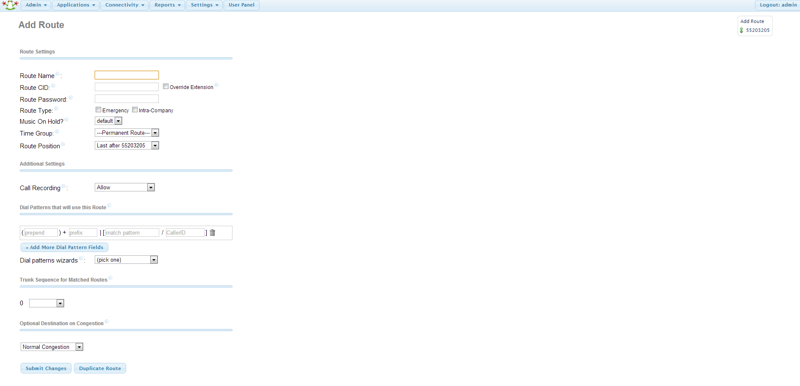800x386 pixels.
Task: Click the help icon next to Route Position
Action: tap(63, 144)
